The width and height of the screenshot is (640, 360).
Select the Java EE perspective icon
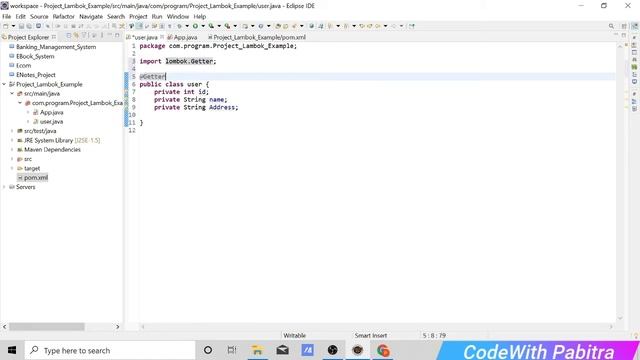pos(635,26)
